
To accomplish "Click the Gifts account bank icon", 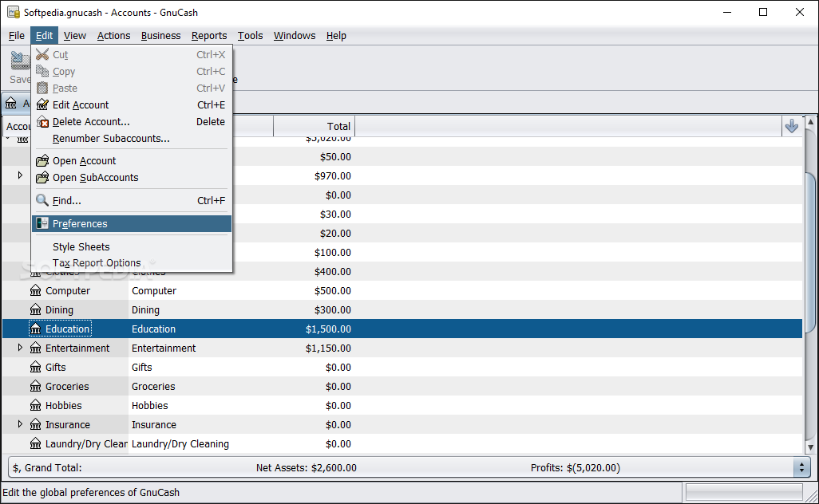I will (35, 368).
